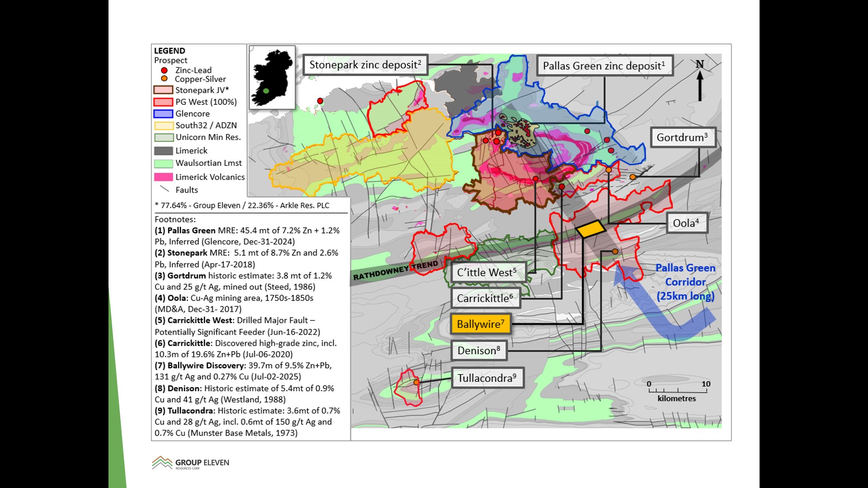Select the Stonepark zinc deposit label
Viewport: 868px width, 488px height.
(365, 65)
